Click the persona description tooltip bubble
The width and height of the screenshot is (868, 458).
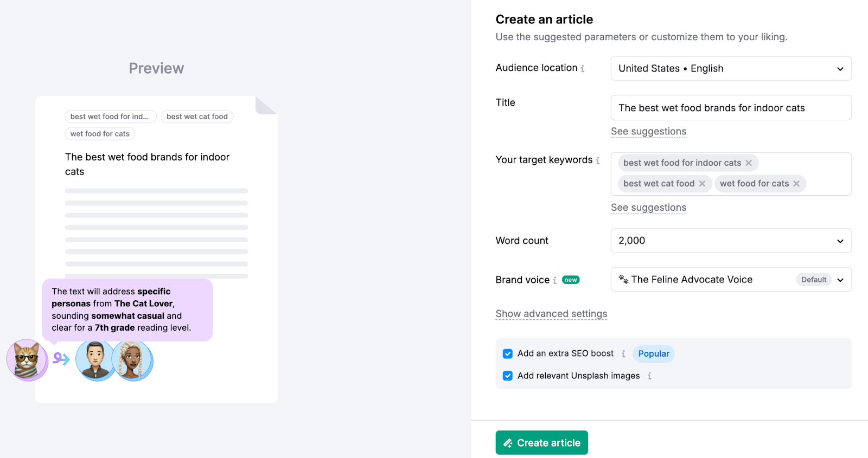pyautogui.click(x=127, y=309)
